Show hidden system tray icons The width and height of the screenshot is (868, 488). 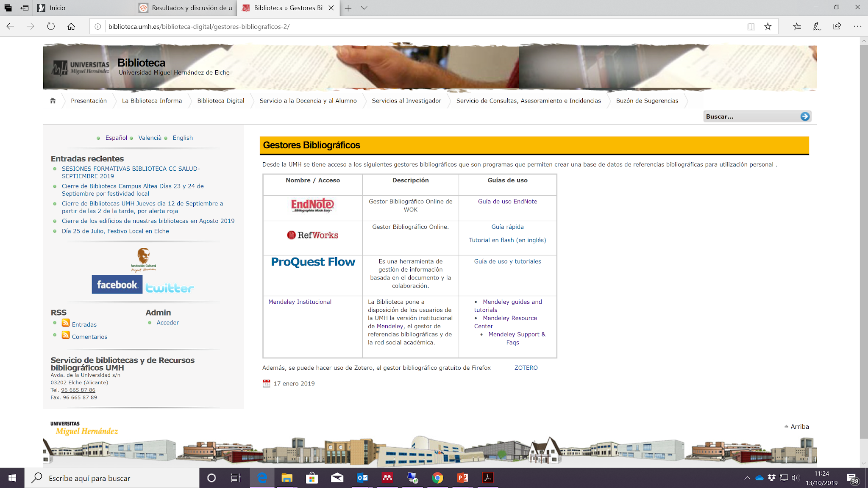pos(747,478)
